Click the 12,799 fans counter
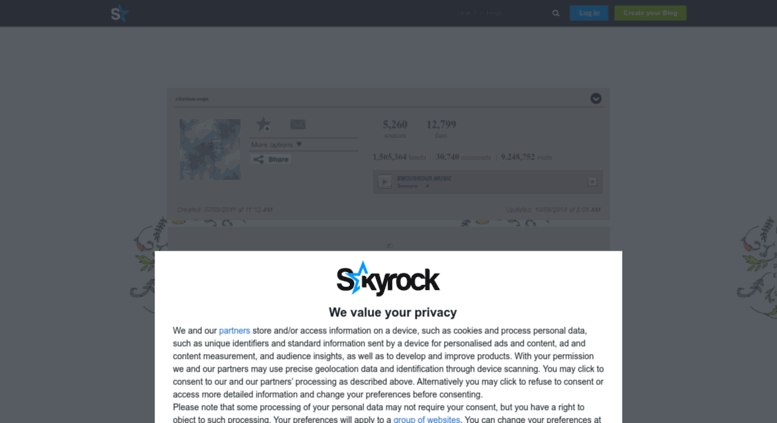The height and width of the screenshot is (423, 777). tap(441, 128)
